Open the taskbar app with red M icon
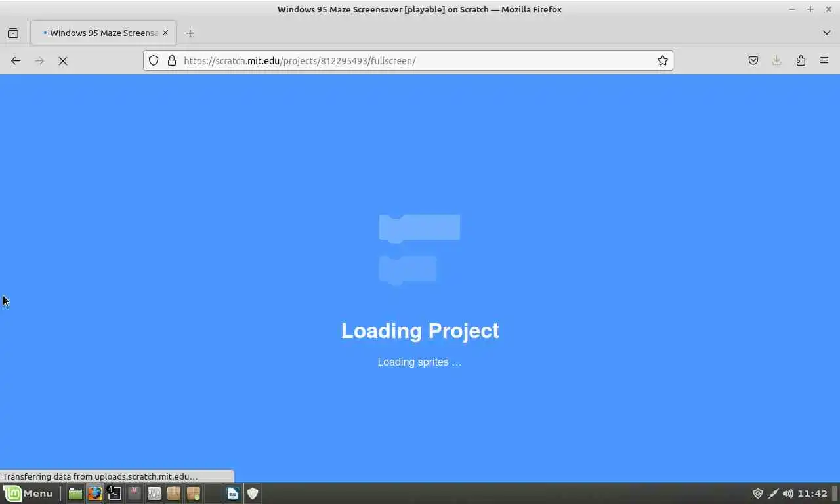 (135, 493)
